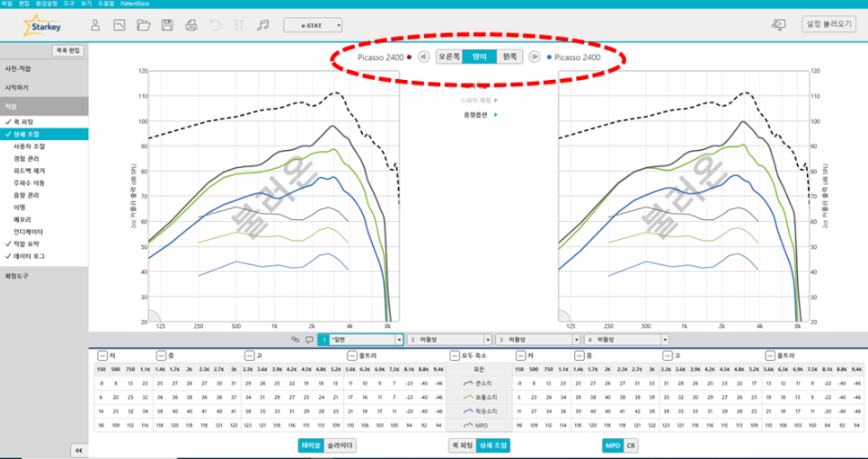Screen dimensions: 868x459
Task: Open 피드백 제거 in sidebar
Action: tap(30, 171)
